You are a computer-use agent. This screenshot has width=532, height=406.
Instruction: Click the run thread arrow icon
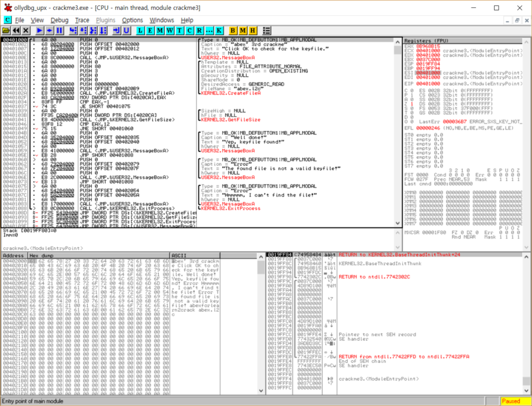pyautogui.click(x=49, y=31)
